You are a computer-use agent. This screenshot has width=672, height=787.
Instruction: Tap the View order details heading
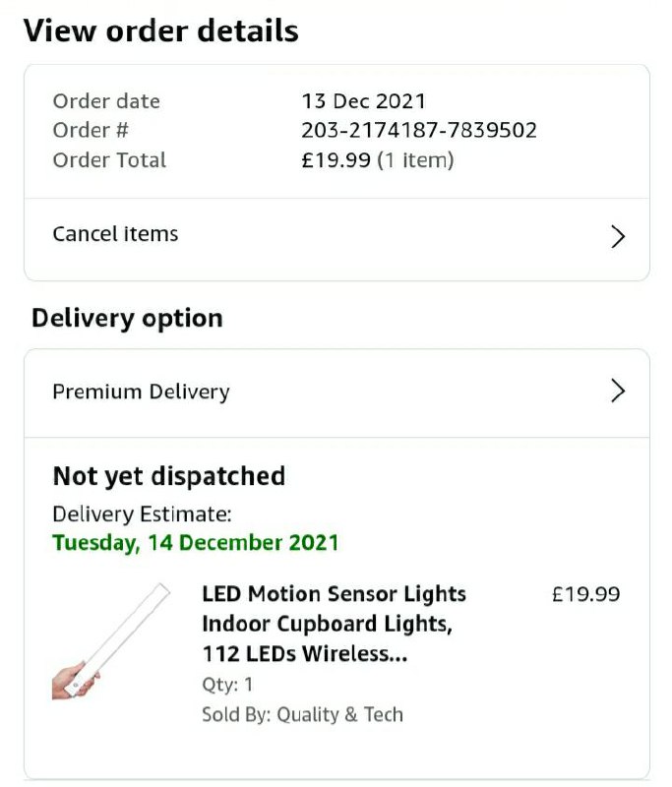160,31
